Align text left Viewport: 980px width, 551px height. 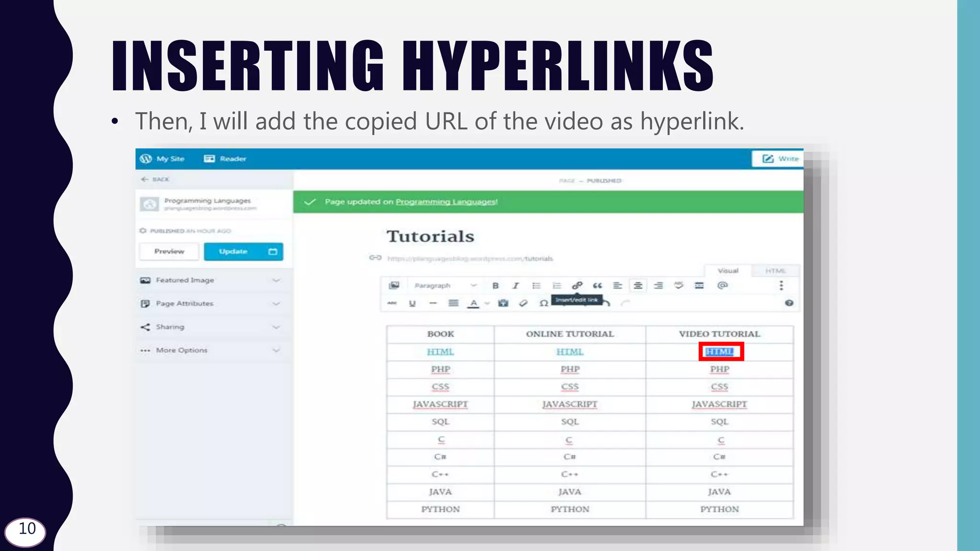pyautogui.click(x=618, y=286)
